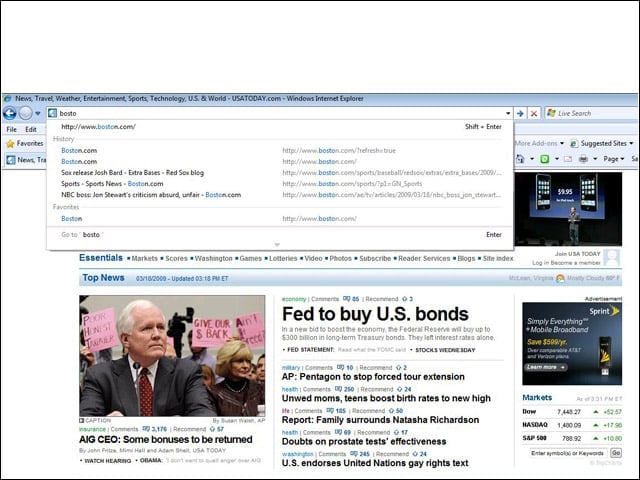This screenshot has height=480, width=640.
Task: Click the Go to 'bosto' row
Action: [x=280, y=235]
